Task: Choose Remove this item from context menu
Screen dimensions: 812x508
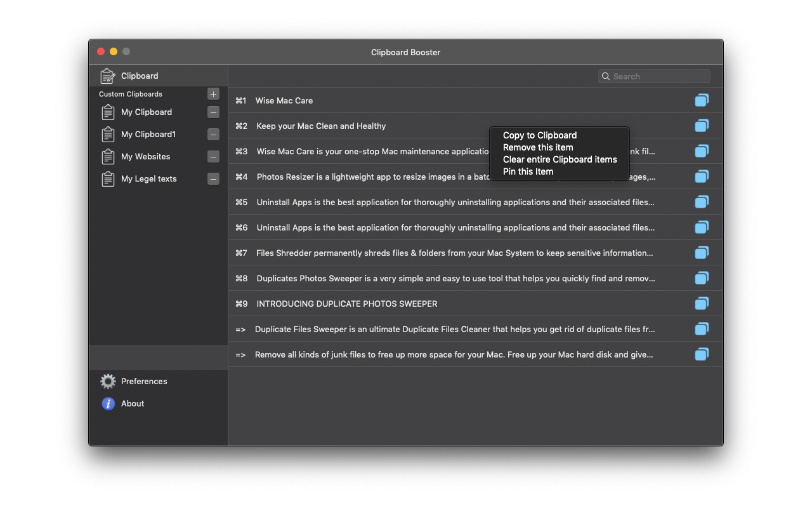Action: [538, 147]
